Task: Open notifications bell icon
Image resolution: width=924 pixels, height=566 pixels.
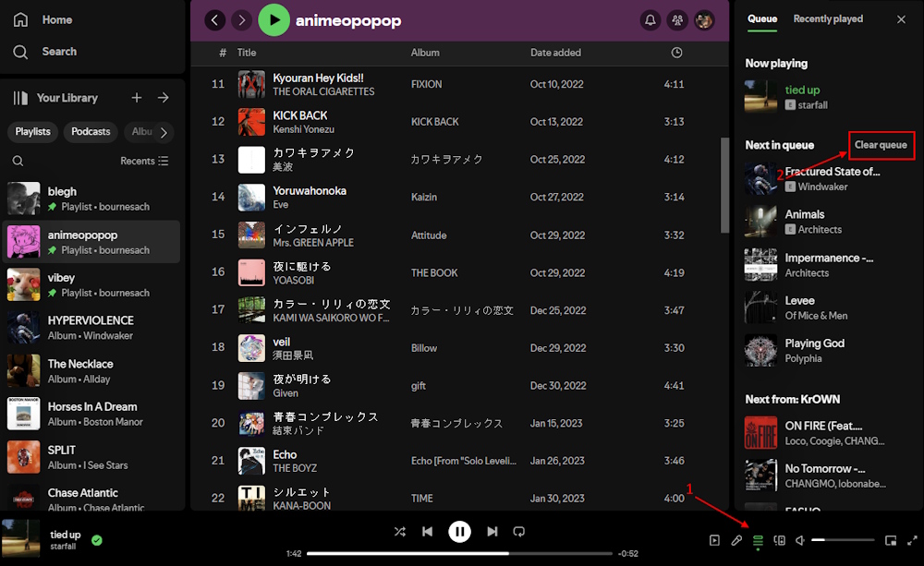Action: click(650, 20)
